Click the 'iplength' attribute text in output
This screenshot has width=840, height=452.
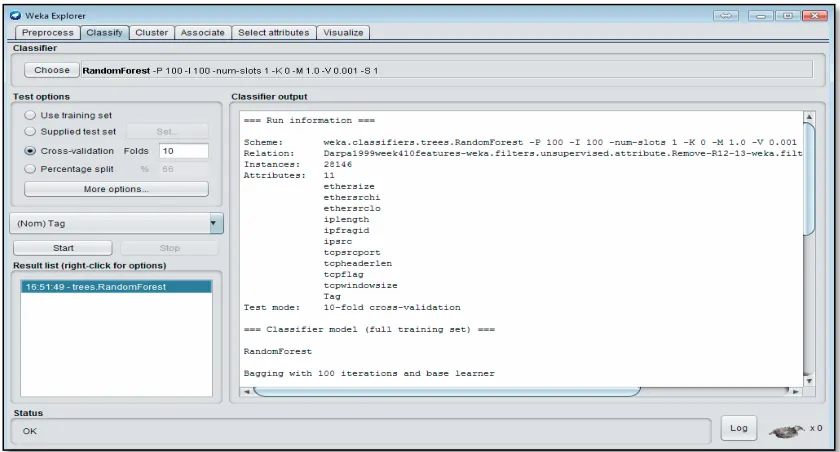pyautogui.click(x=346, y=219)
